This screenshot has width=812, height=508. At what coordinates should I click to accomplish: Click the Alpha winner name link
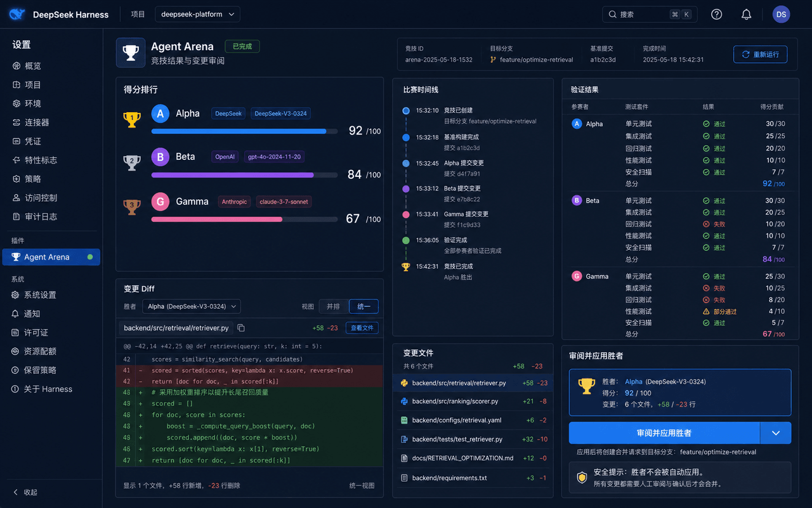point(634,382)
